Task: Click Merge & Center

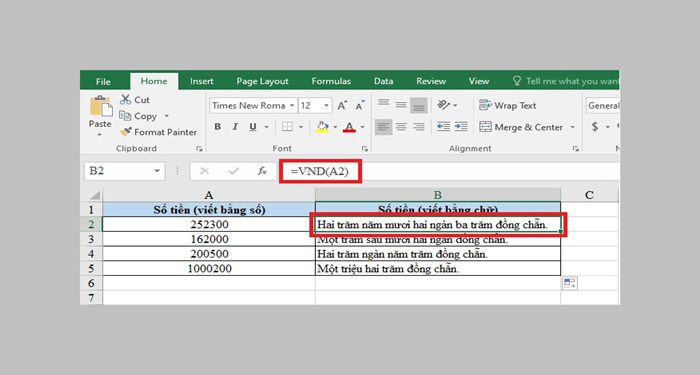Action: (x=521, y=127)
